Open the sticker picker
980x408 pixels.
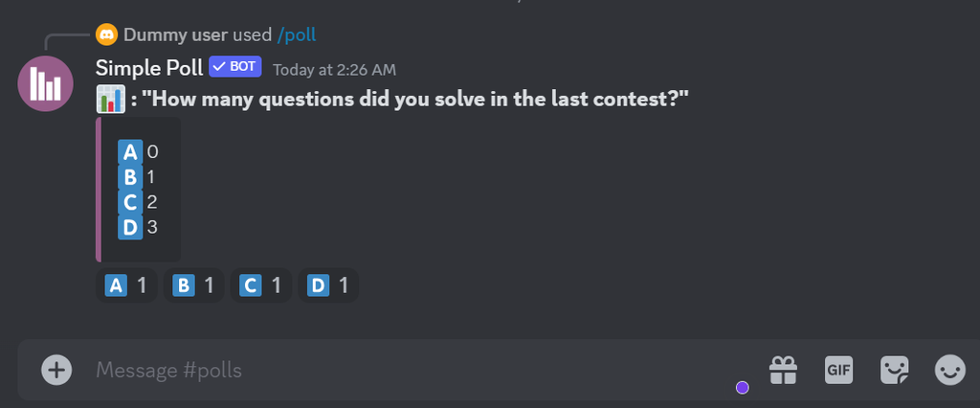tap(895, 370)
